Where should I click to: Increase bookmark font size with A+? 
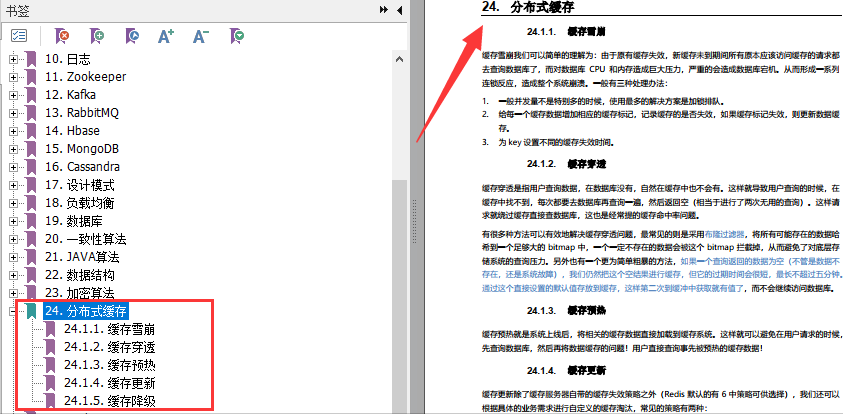[166, 36]
